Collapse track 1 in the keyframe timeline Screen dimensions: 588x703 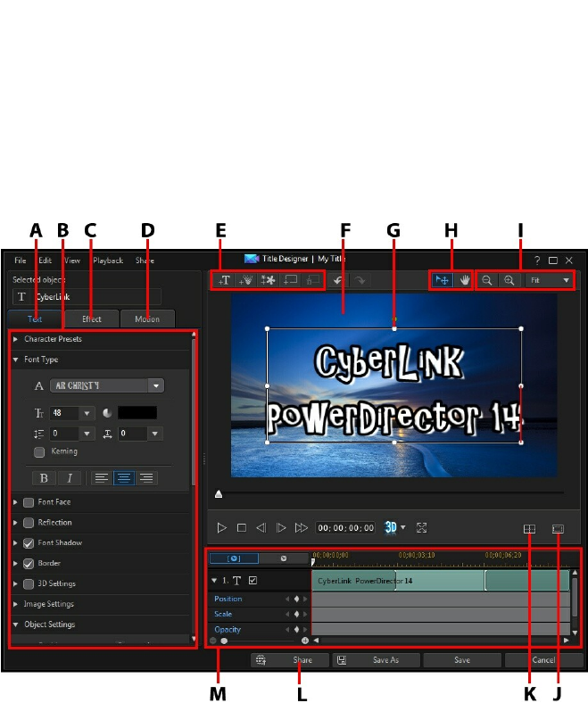[x=214, y=581]
